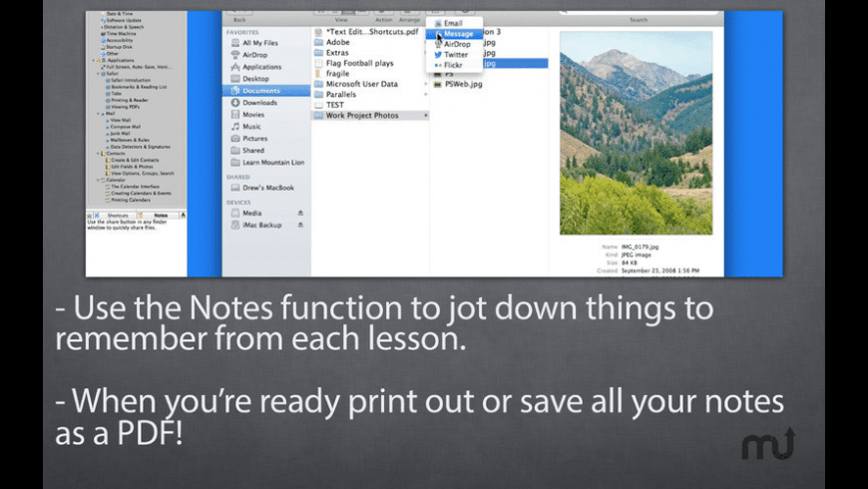The height and width of the screenshot is (489, 868).
Task: Collapse the Safari section in lesson outline
Action: 99,74
